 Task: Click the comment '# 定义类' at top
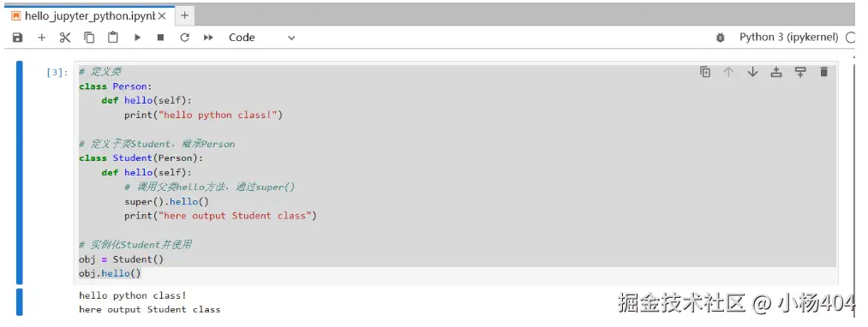100,72
